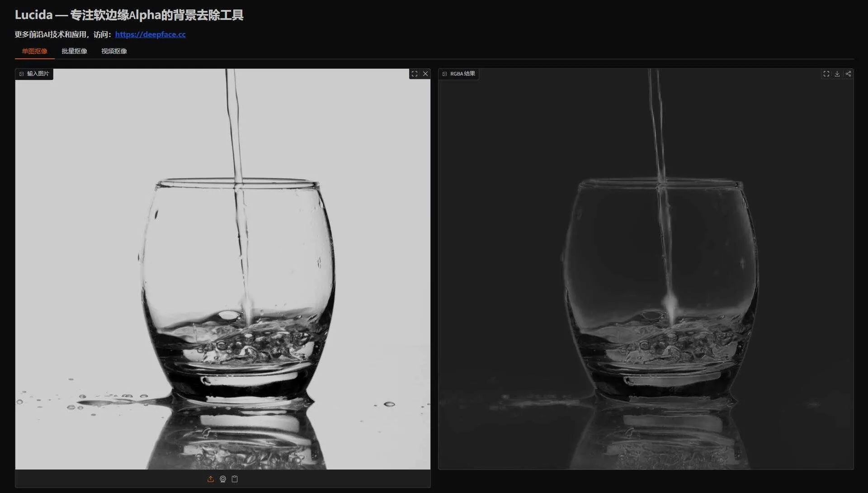
Task: Share the RGBA result image
Action: (849, 74)
